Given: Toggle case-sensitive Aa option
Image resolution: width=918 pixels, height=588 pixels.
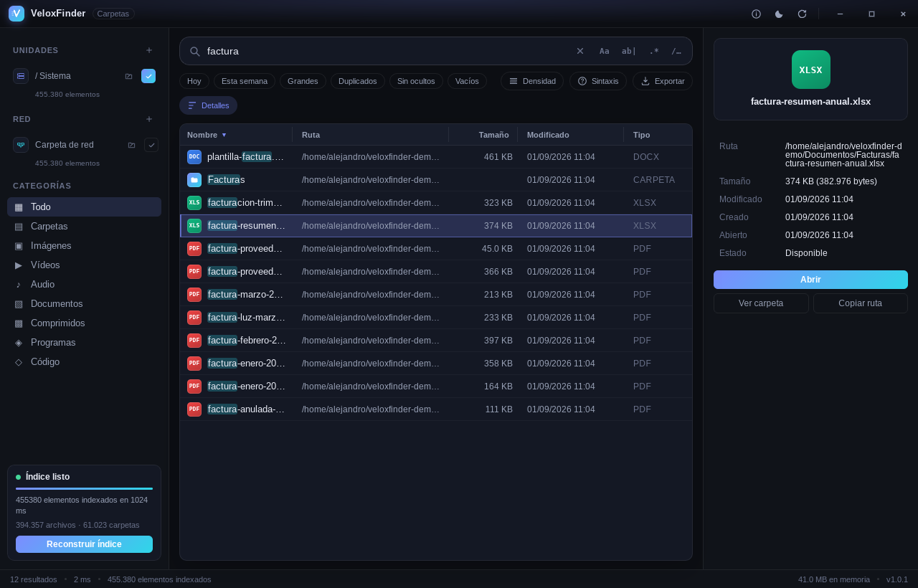Looking at the screenshot, I should (x=605, y=51).
